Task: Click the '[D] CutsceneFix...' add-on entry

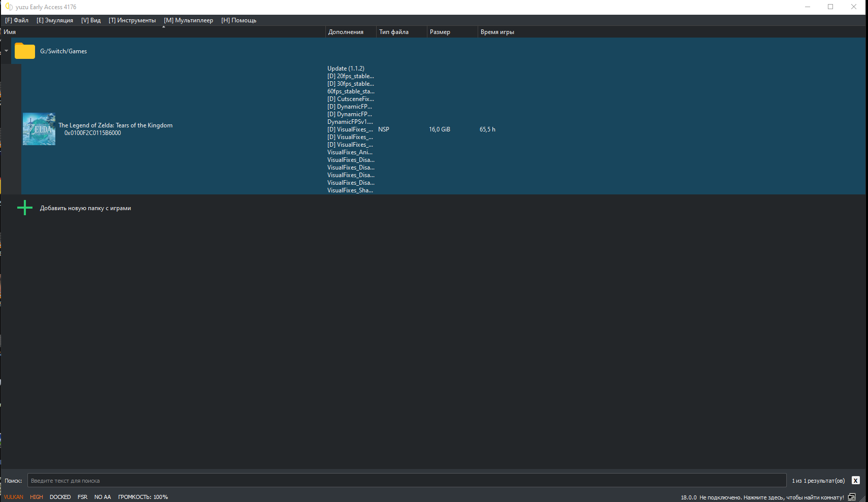Action: point(351,99)
